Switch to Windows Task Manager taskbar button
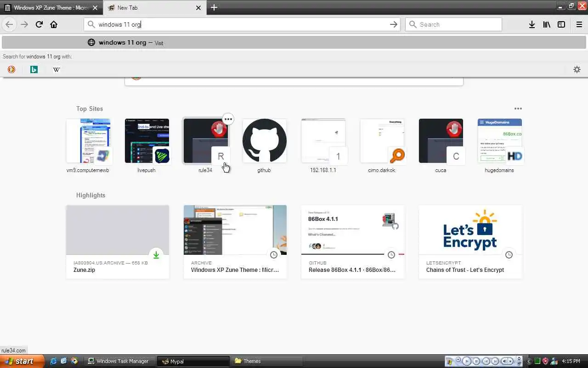 pos(120,361)
